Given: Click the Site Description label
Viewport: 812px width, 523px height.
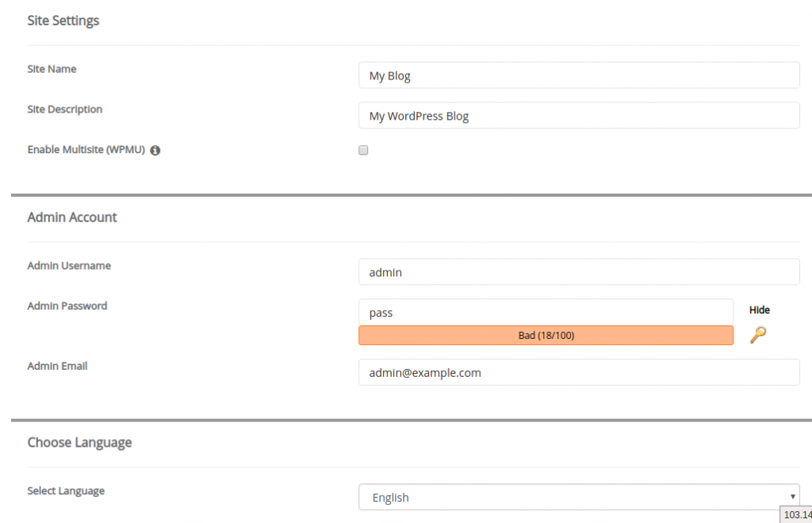Looking at the screenshot, I should pos(65,110).
